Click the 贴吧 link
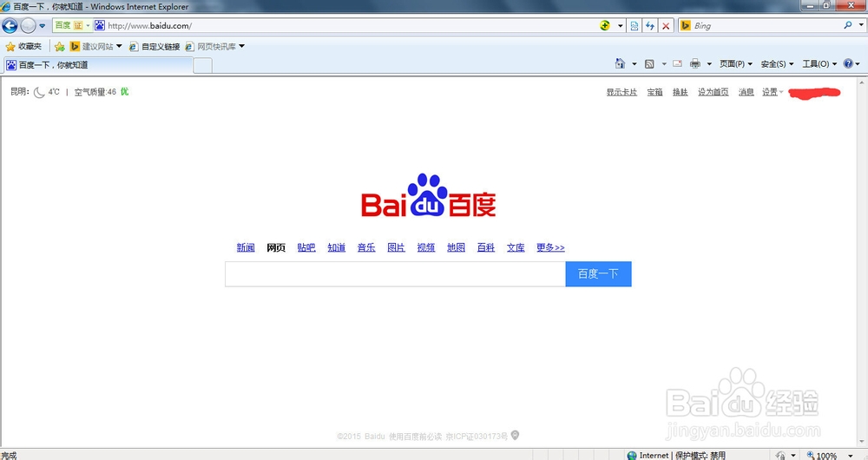The width and height of the screenshot is (868, 460). pos(306,247)
